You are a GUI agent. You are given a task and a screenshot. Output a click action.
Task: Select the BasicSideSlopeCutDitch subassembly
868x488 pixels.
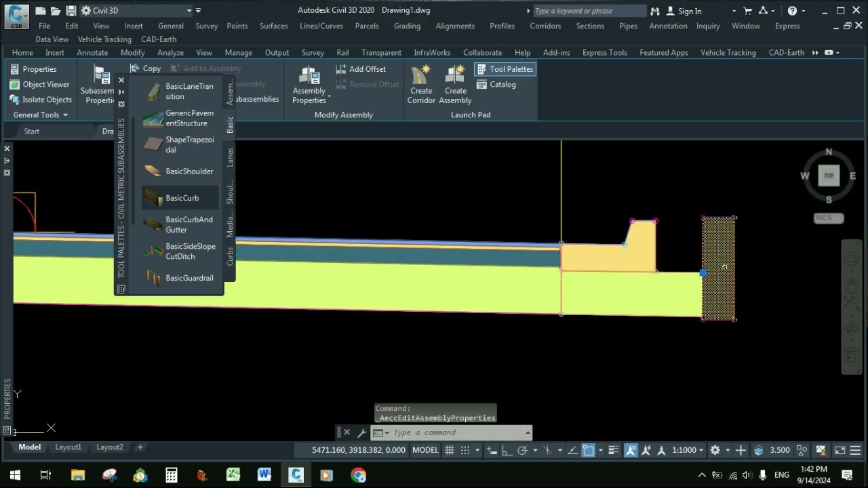[x=180, y=251]
